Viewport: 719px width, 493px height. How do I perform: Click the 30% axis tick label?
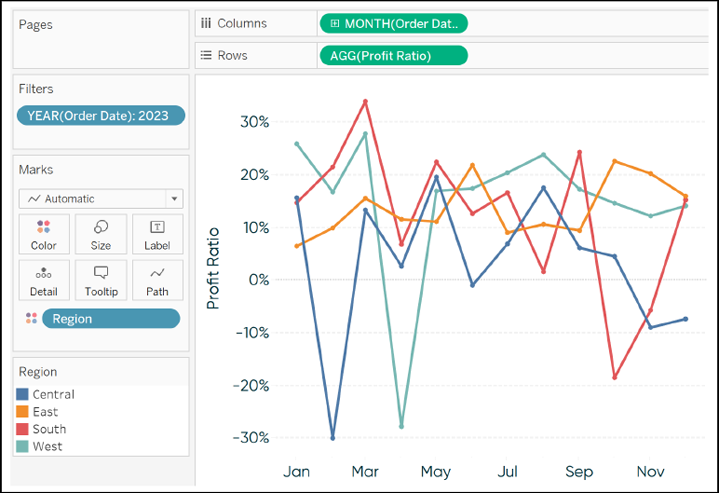click(x=254, y=122)
